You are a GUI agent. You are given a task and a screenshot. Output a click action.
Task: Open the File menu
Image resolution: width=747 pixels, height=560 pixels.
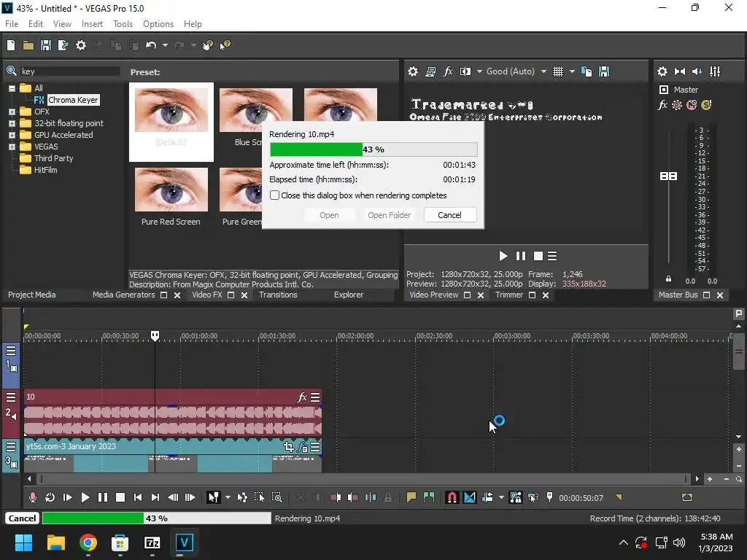12,24
